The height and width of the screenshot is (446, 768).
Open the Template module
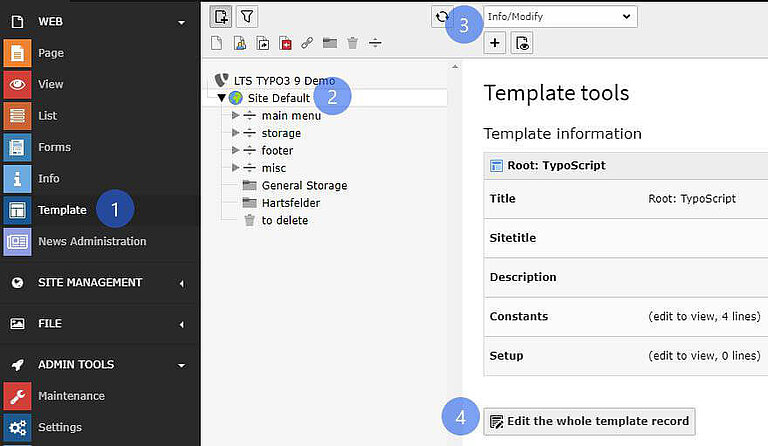click(x=62, y=210)
